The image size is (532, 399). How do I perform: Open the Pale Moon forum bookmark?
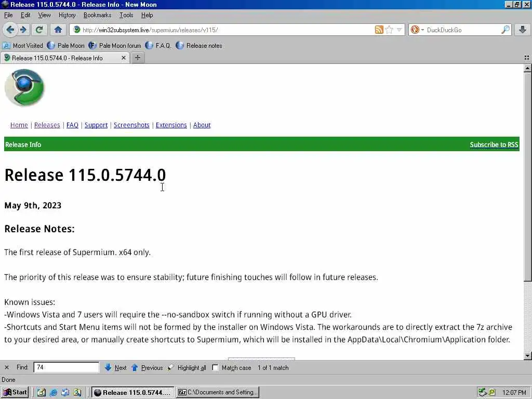(x=115, y=46)
